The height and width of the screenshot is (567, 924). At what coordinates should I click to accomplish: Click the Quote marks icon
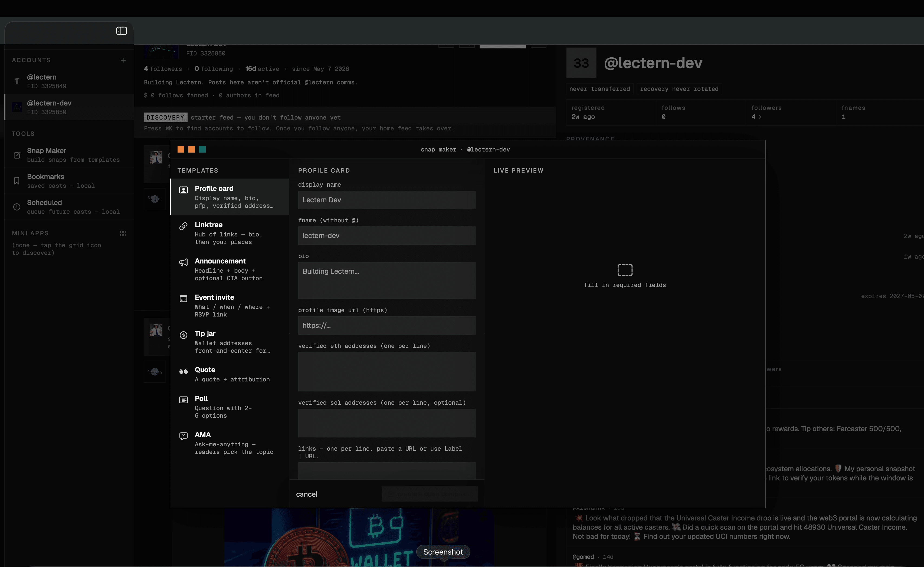[x=184, y=371]
